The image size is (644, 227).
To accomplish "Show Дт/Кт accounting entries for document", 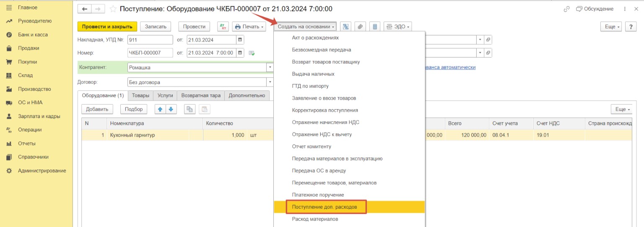I will [223, 26].
